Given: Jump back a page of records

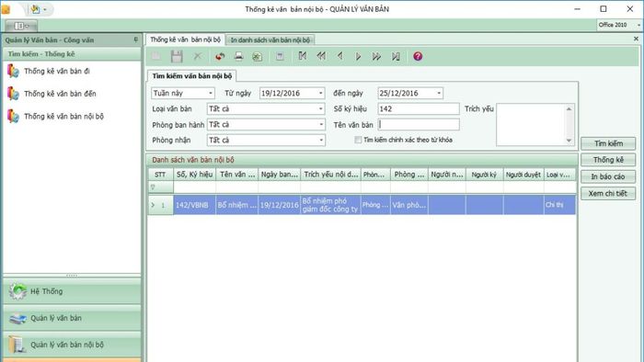Looking at the screenshot, I should pyautogui.click(x=321, y=56).
